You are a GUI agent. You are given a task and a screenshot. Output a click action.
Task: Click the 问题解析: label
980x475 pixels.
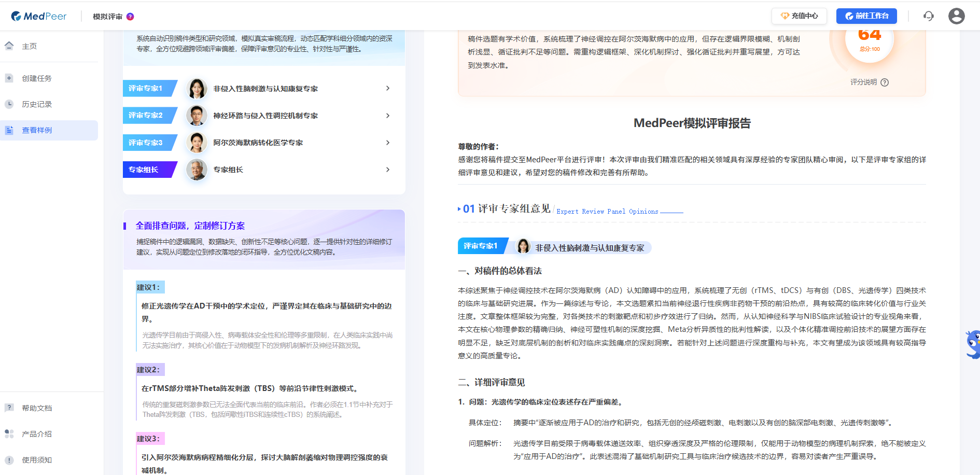click(x=485, y=444)
